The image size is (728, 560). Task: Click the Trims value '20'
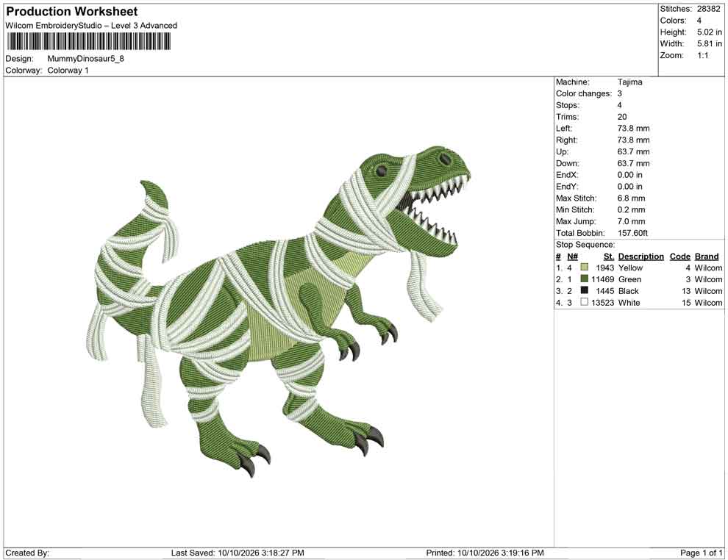pos(621,117)
